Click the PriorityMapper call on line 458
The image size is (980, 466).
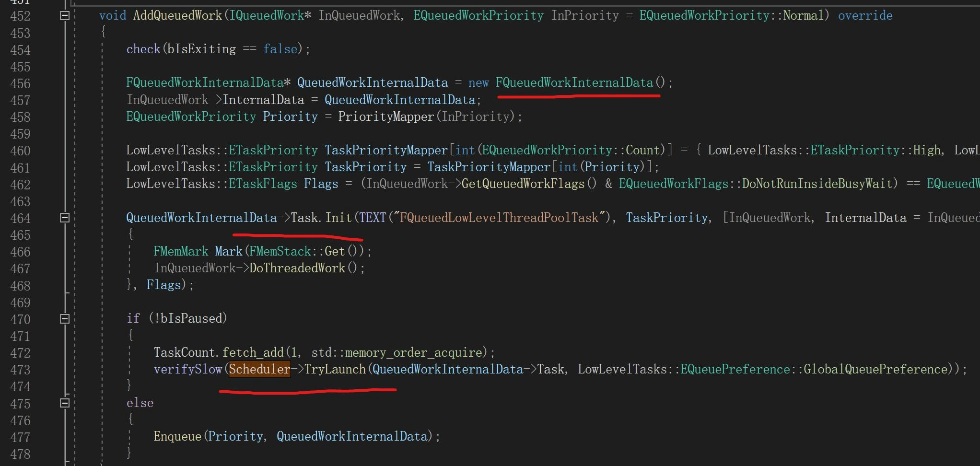click(386, 116)
